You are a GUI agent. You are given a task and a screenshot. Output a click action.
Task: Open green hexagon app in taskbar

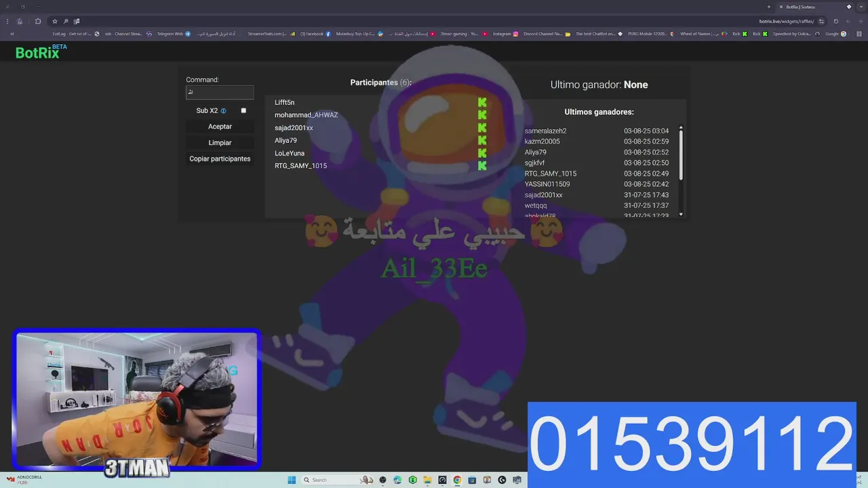point(412,480)
